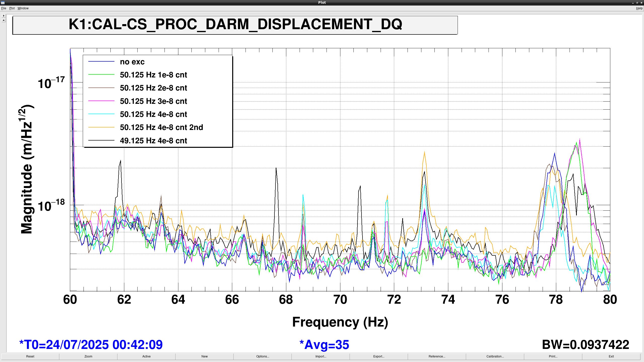Click the Export... button
The height and width of the screenshot is (362, 644).
tap(379, 356)
